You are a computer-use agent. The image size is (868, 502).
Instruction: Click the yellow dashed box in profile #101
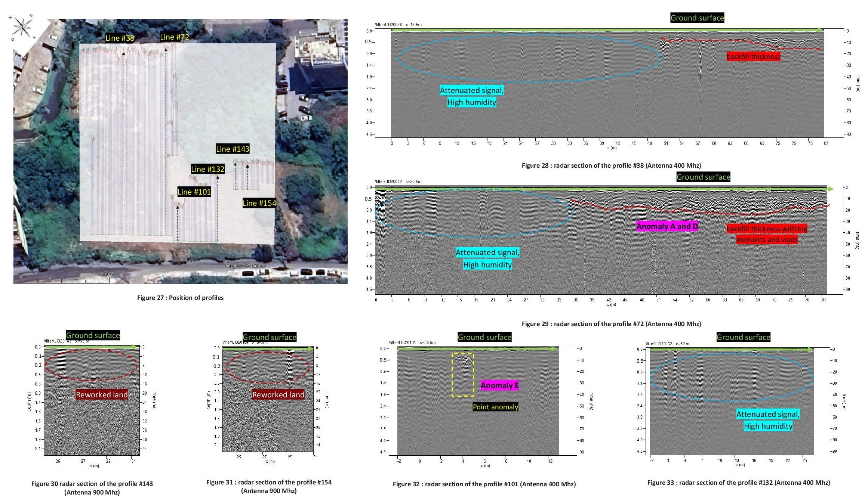click(463, 375)
